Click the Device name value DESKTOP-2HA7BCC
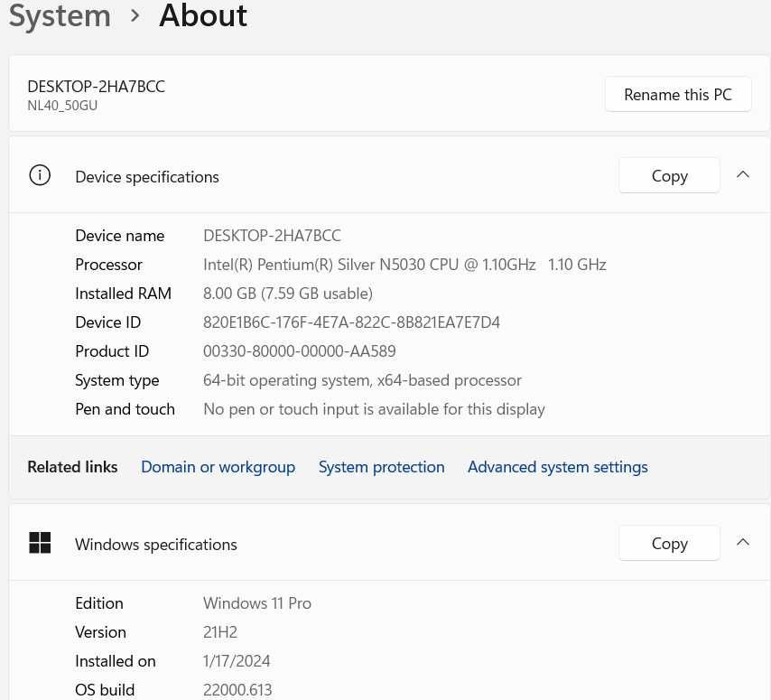771x700 pixels. point(272,236)
